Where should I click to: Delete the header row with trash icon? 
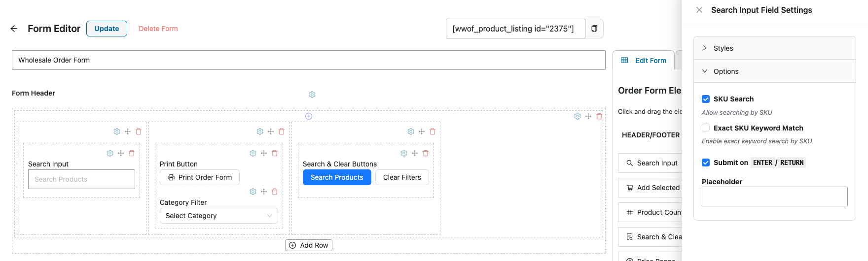click(x=599, y=116)
